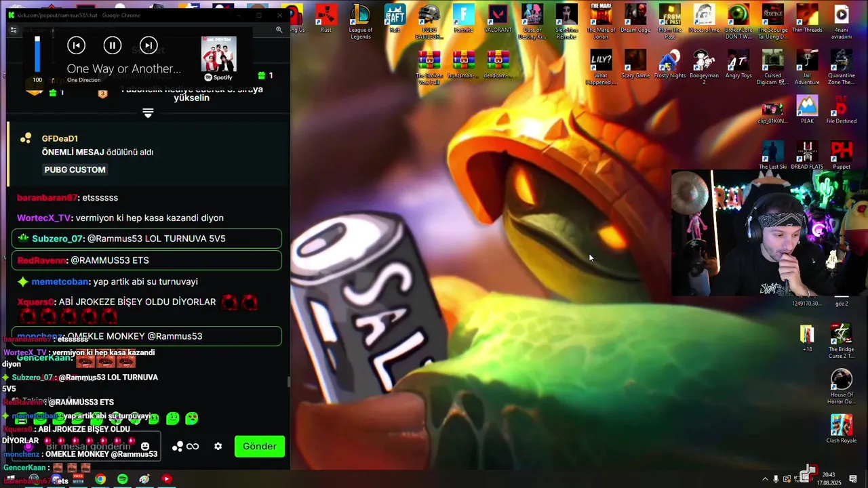Image resolution: width=868 pixels, height=488 pixels.
Task: Launch The Bridge Curse 2 shortcut
Action: pos(842,341)
